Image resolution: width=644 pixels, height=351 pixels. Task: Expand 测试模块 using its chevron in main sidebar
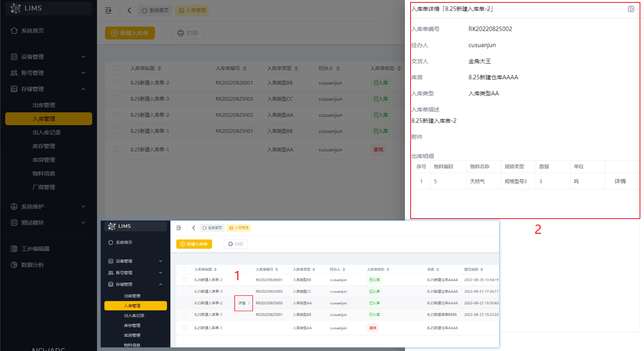tap(83, 223)
